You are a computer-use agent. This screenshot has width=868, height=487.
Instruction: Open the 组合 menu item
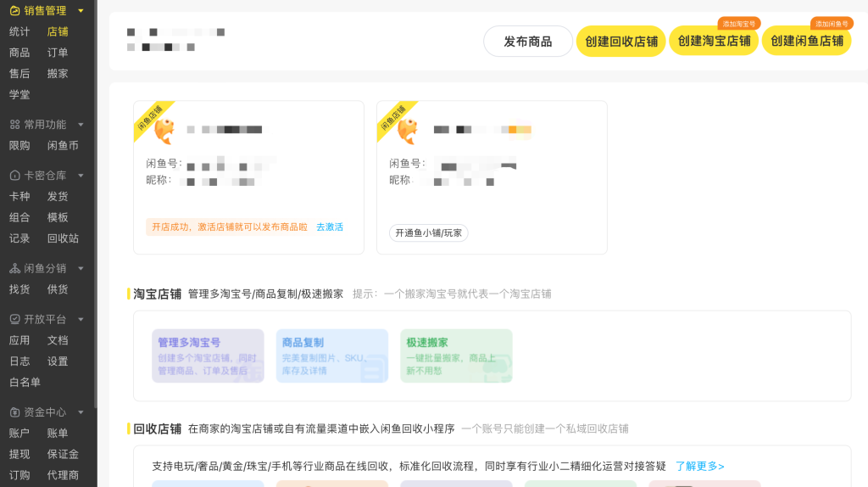point(19,218)
